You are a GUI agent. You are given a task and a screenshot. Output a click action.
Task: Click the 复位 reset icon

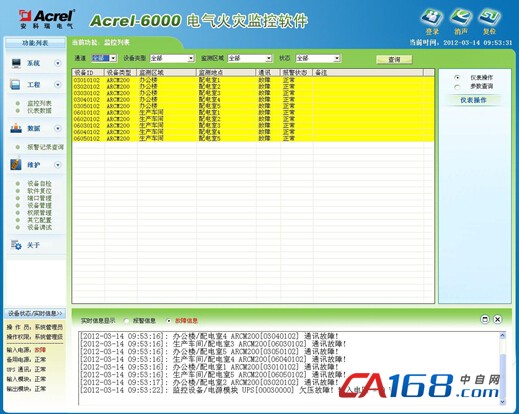click(489, 18)
